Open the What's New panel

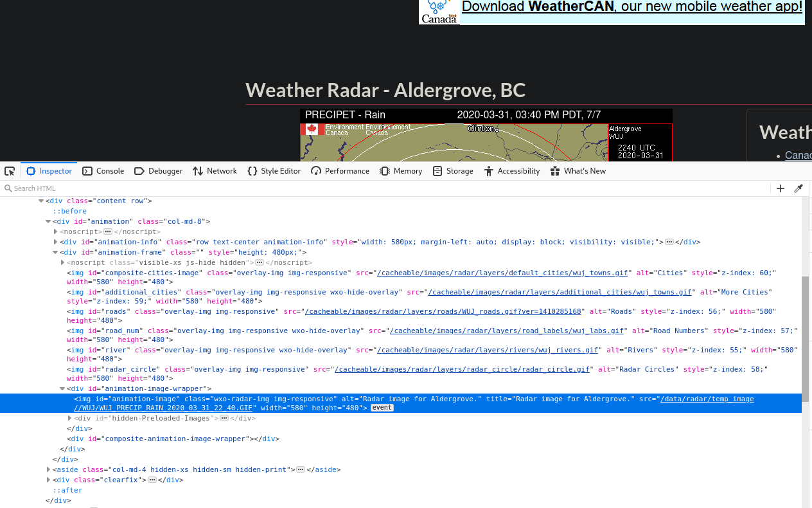[578, 171]
